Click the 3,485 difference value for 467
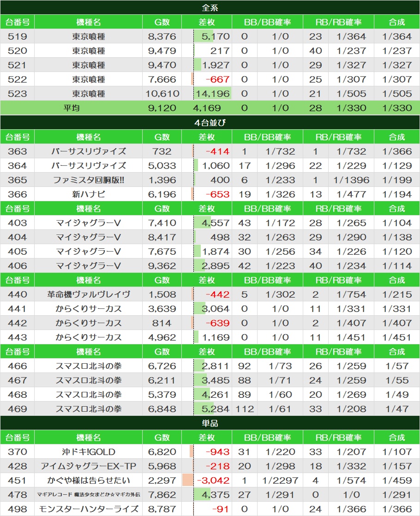This screenshot has width=420, height=516. pyautogui.click(x=216, y=380)
